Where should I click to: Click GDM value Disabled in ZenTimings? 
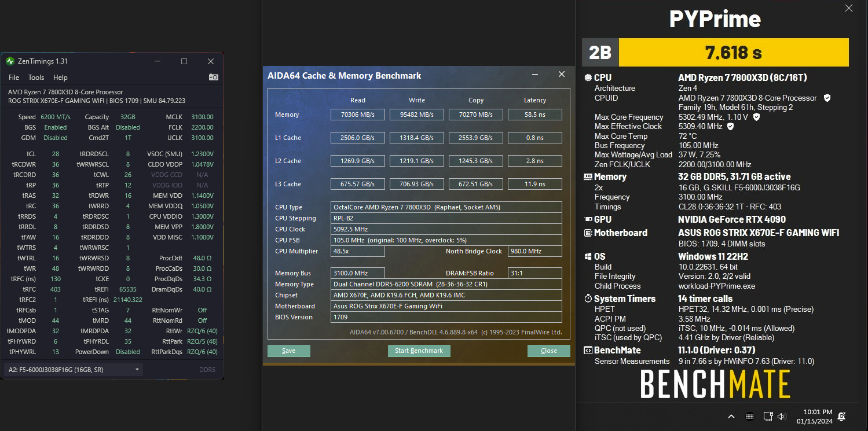[55, 138]
